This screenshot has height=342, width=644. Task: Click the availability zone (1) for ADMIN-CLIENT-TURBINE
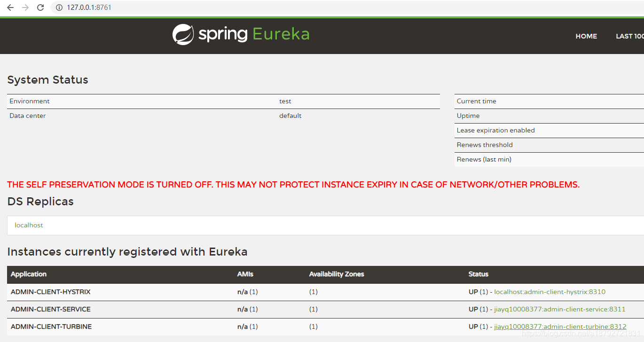click(x=314, y=326)
